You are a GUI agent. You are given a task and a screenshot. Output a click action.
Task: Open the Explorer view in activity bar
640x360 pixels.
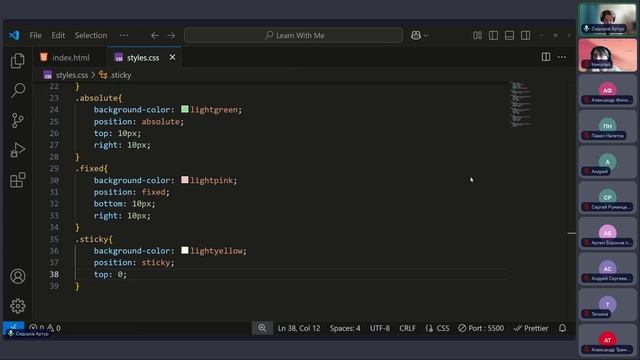[18, 61]
